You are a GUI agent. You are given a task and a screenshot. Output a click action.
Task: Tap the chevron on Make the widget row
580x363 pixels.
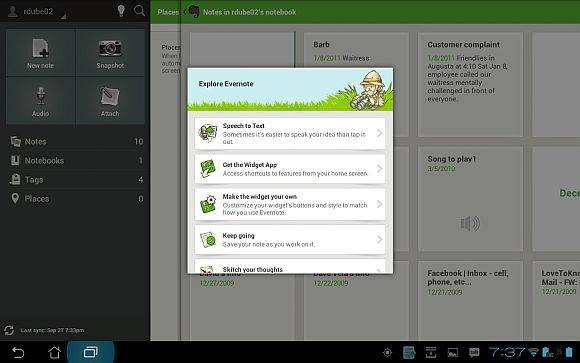380,204
